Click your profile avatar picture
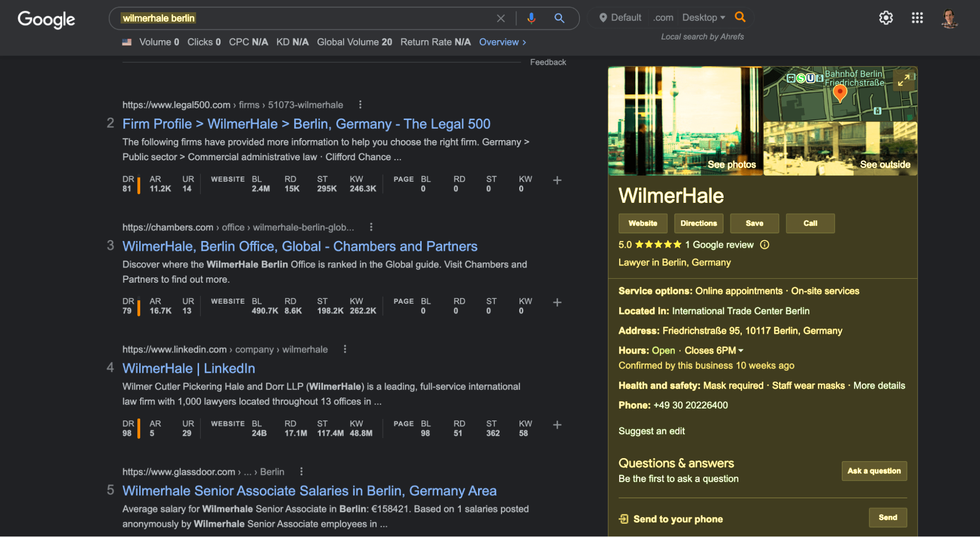980x537 pixels. click(949, 19)
